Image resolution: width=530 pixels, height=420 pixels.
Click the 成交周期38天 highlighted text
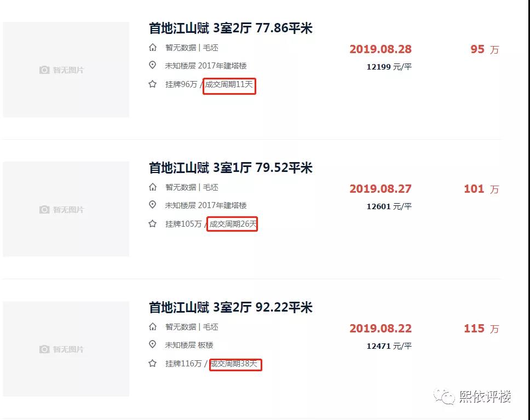[x=235, y=365]
